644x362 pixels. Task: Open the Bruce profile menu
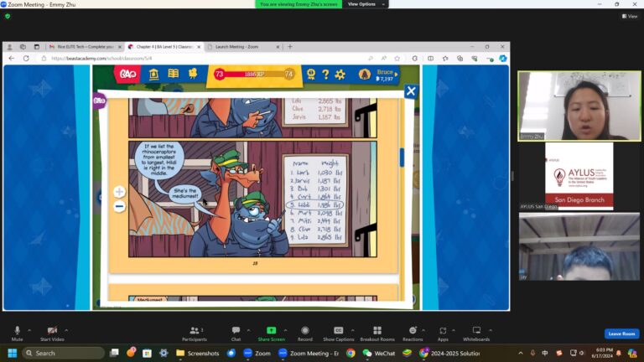[x=378, y=75]
